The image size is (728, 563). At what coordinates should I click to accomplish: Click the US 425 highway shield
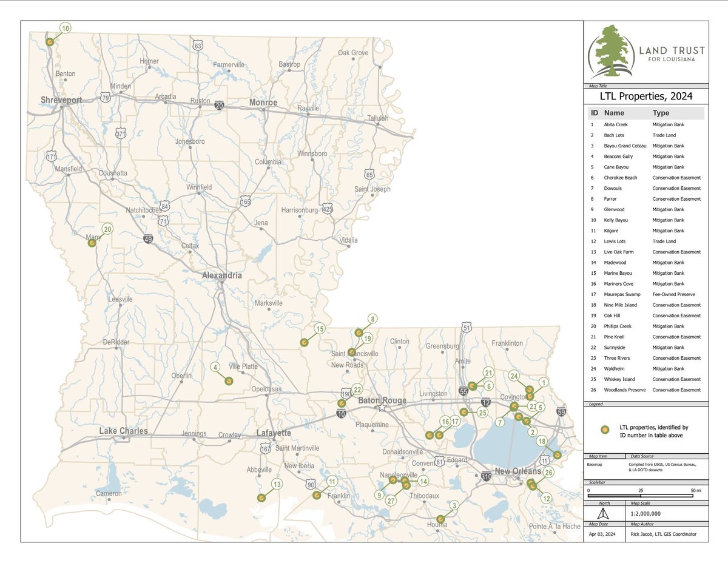tap(328, 208)
